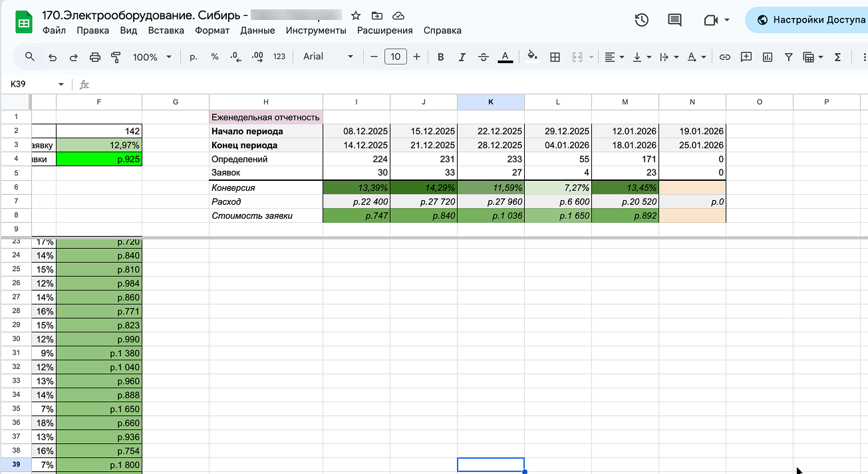Click the increase font size plus button

click(x=417, y=57)
